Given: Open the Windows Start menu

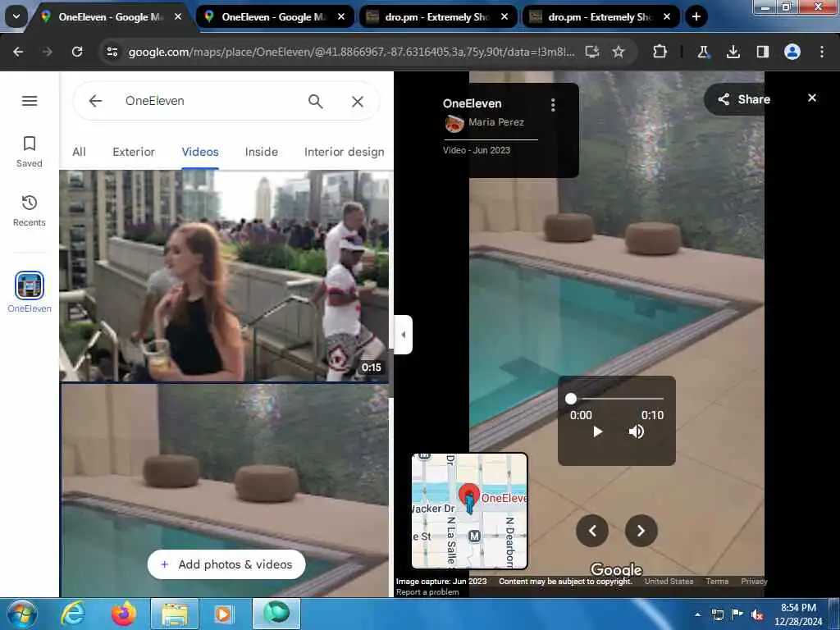Looking at the screenshot, I should point(22,614).
